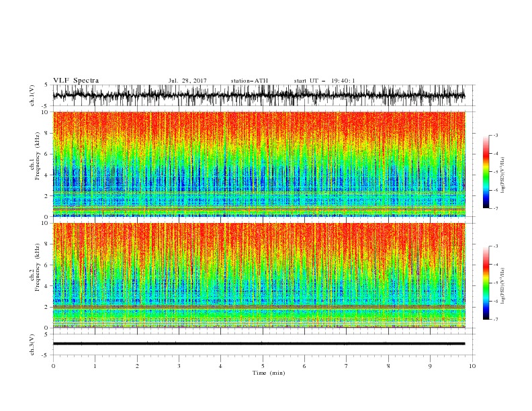Image resolution: width=532 pixels, height=411 pixels.
Task: Click the ch.1 spectrogram plot area
Action: (x=259, y=164)
